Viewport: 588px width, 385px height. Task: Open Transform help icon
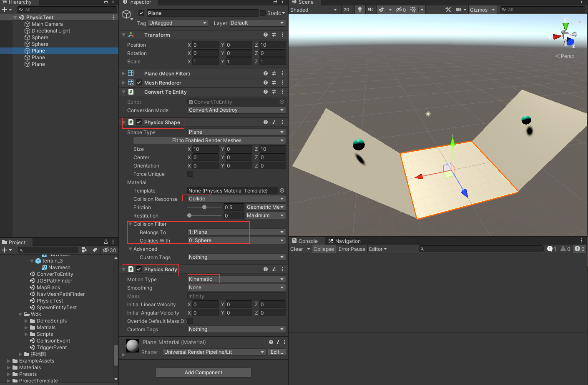(266, 35)
